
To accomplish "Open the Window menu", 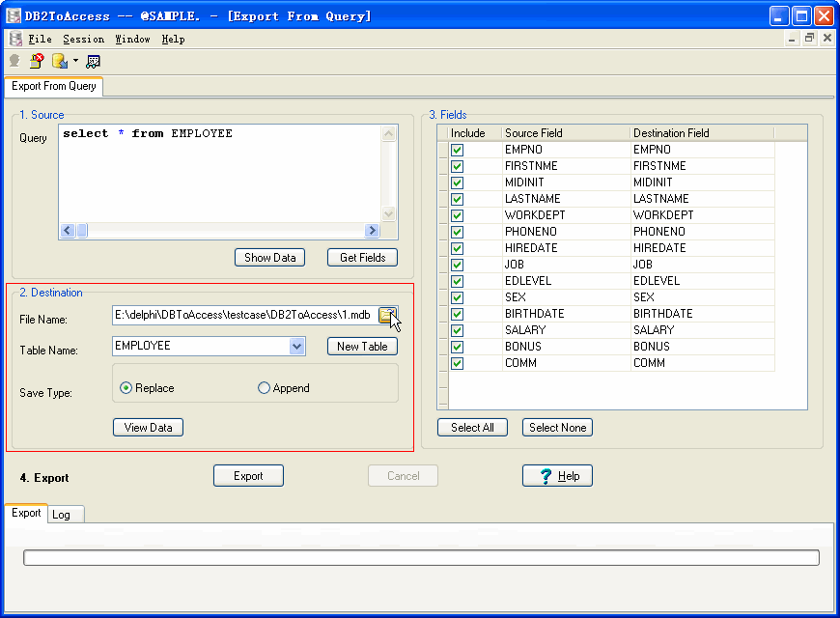I will pyautogui.click(x=133, y=40).
